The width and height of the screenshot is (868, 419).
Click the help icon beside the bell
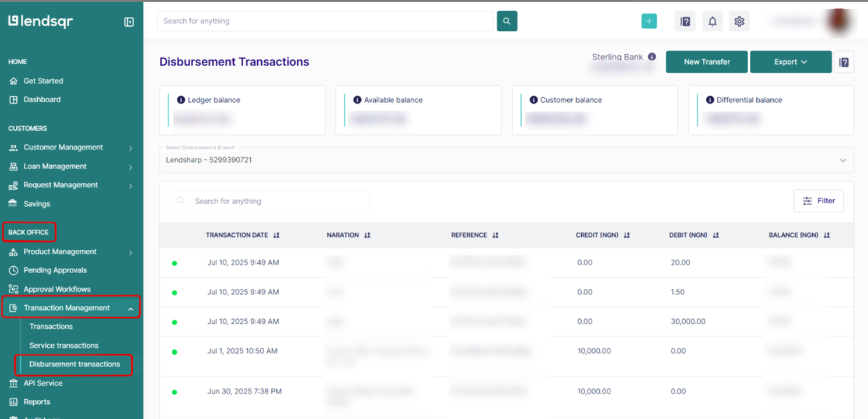pyautogui.click(x=685, y=21)
